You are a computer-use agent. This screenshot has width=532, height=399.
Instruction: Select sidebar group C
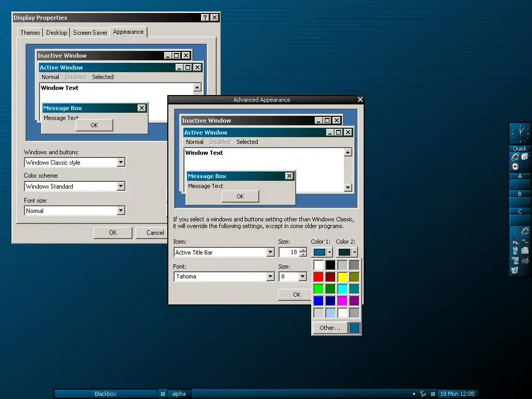(520, 212)
